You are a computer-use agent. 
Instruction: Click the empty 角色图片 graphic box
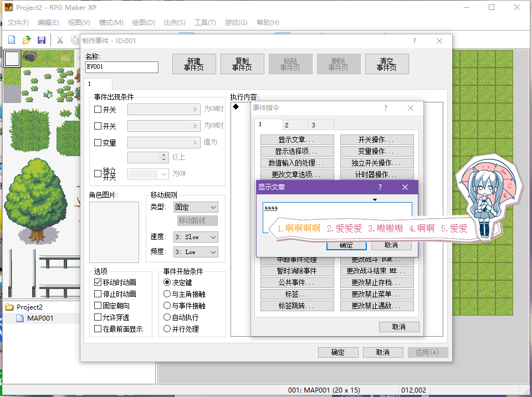(x=114, y=232)
